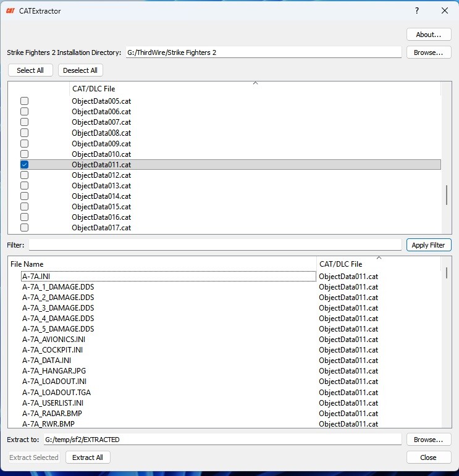
Task: Browse for Strike Fighters 2 installation directory
Action: pos(429,52)
